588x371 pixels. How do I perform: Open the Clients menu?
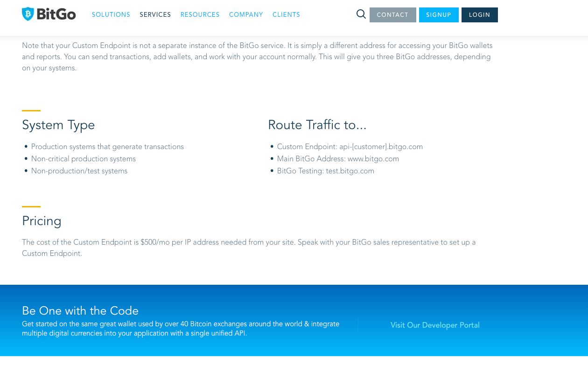coord(286,15)
